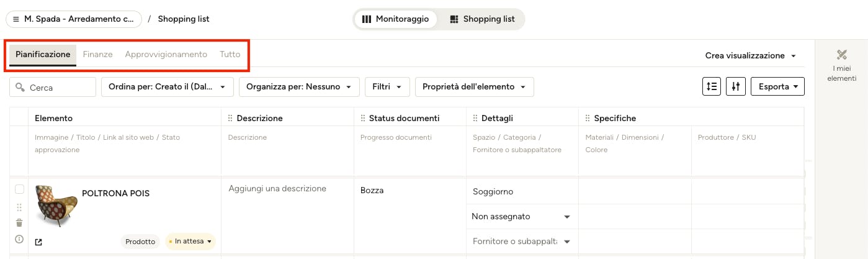Click the Esporta button
Screen dimensions: 868x259
click(x=777, y=87)
